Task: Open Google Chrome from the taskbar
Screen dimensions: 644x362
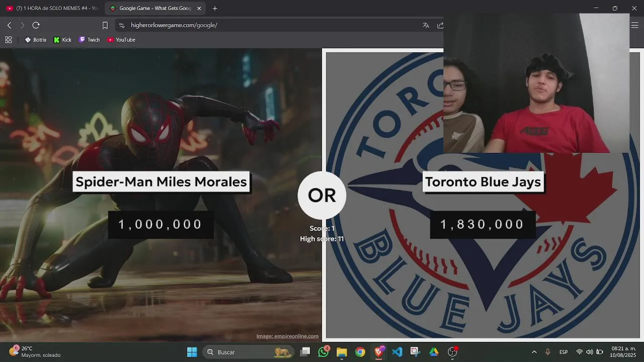Action: pyautogui.click(x=360, y=352)
